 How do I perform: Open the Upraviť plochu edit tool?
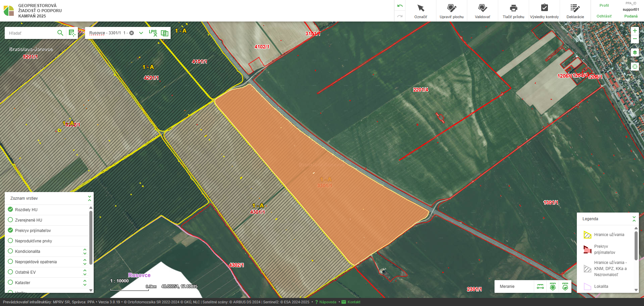pyautogui.click(x=452, y=11)
